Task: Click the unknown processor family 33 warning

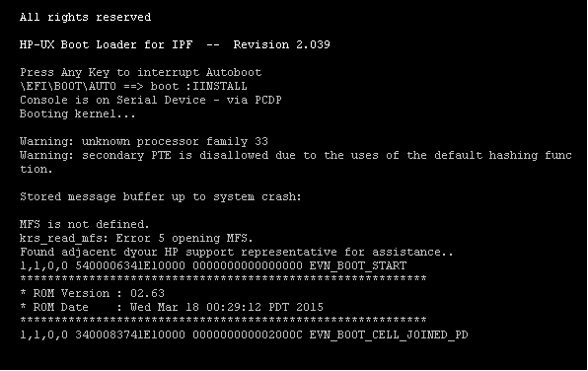Action: 144,142
